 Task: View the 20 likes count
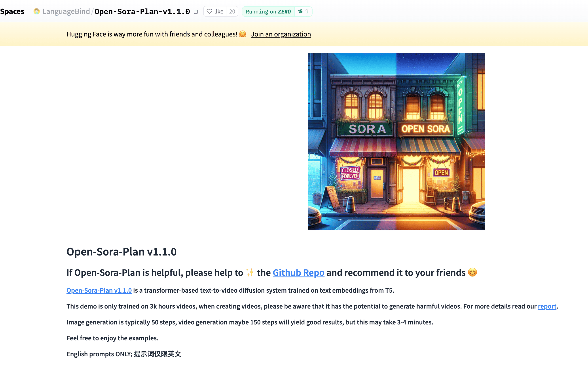[x=232, y=11]
